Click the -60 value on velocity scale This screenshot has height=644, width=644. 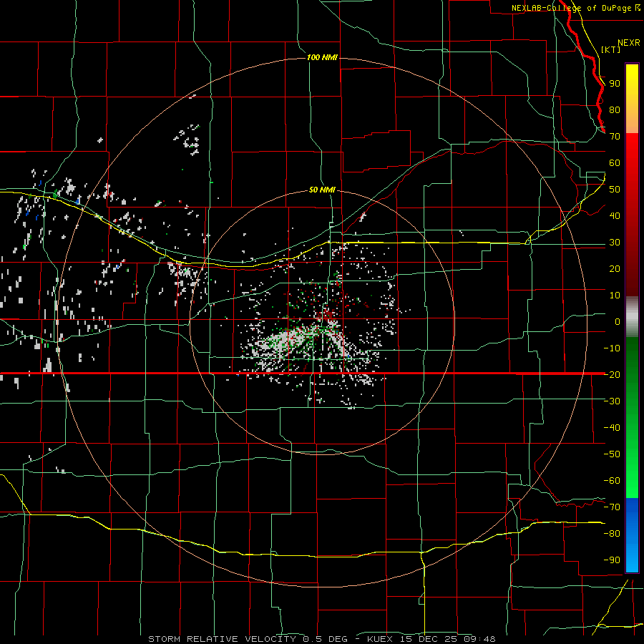(612, 481)
